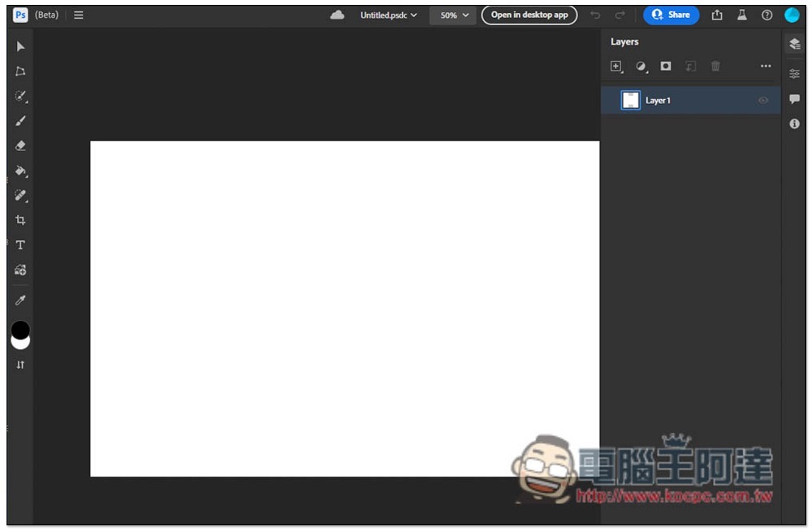Image resolution: width=812 pixels, height=531 pixels.
Task: Choose the Quick Selection tool
Action: 20,97
